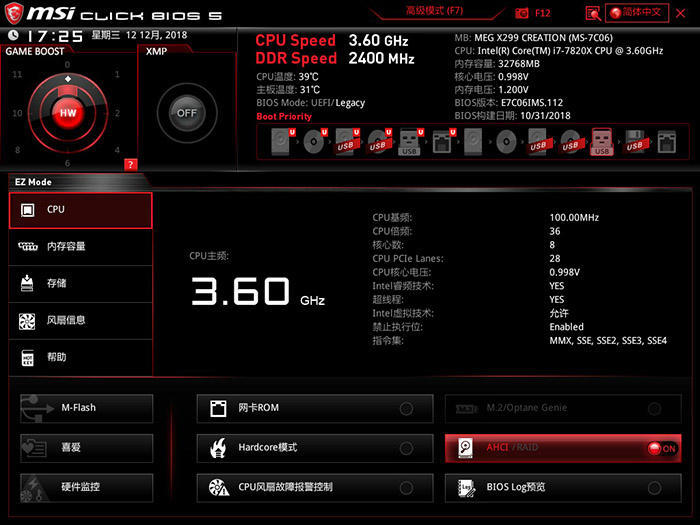Select the legacy hard disk boot device icon
The image size is (700, 525).
[x=473, y=142]
